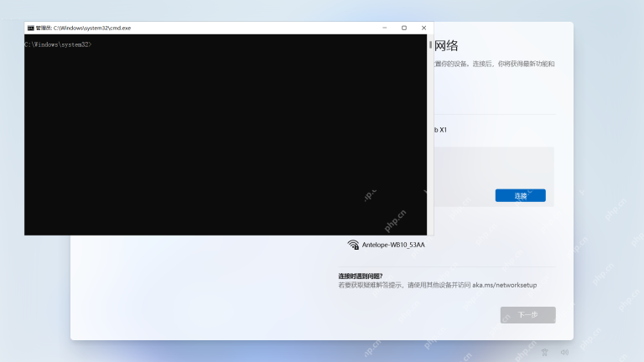Click the volume speaker icon
This screenshot has height=362, width=644.
point(564,352)
